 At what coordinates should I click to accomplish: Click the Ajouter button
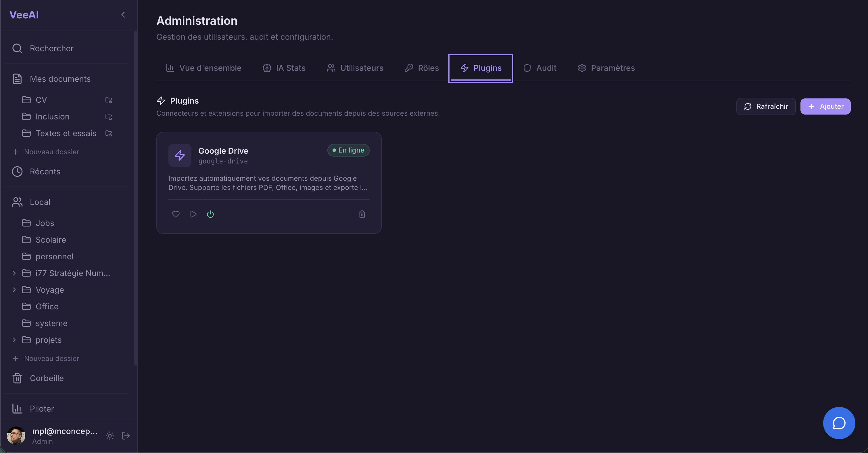click(x=825, y=106)
